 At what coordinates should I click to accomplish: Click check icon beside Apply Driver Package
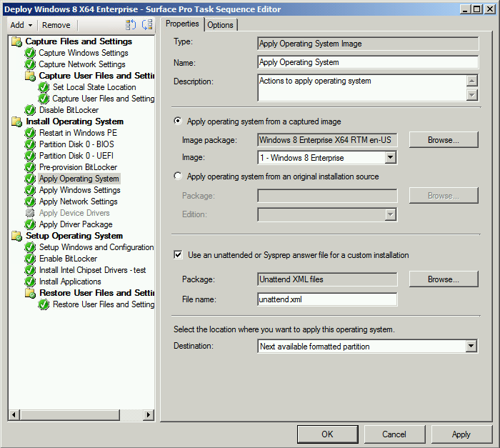(x=30, y=224)
